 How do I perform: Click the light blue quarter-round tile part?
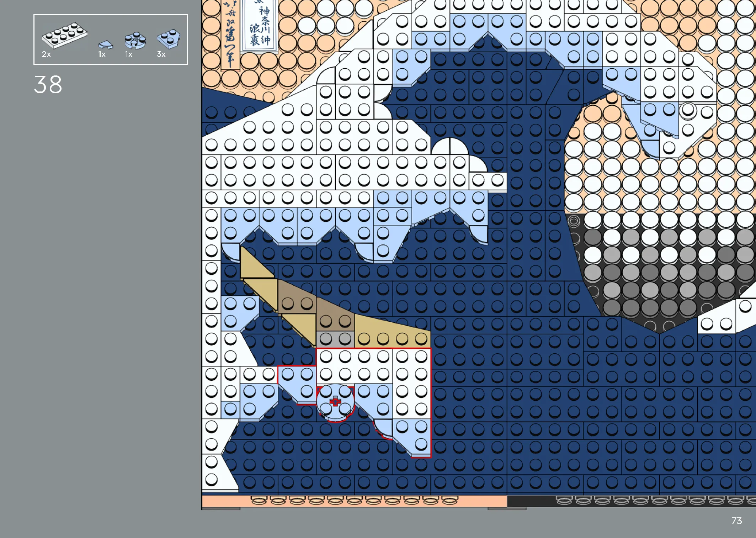click(106, 45)
